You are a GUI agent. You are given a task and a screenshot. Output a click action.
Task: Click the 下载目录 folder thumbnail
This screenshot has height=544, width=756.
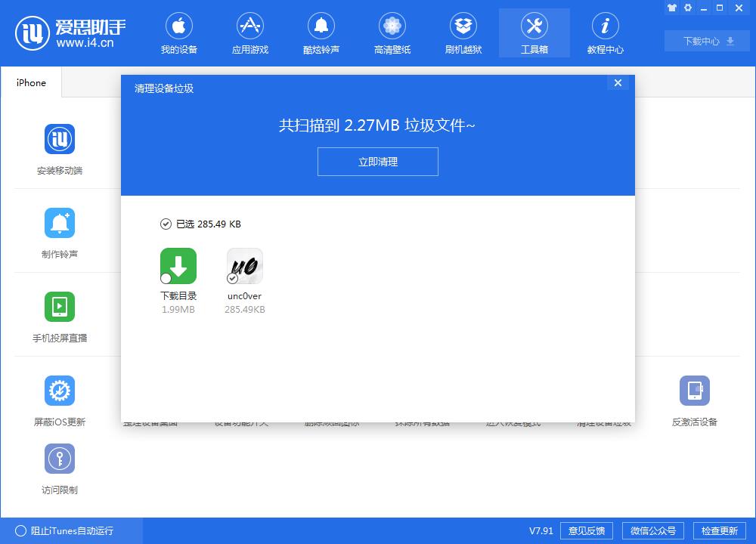pos(178,266)
